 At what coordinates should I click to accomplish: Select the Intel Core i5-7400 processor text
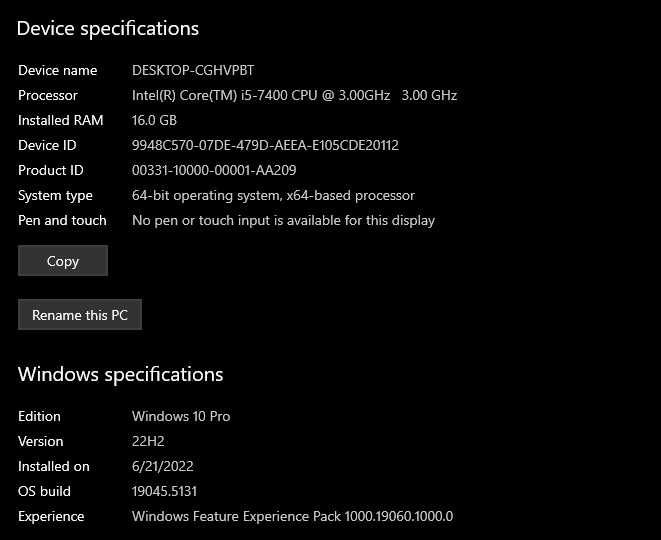coord(294,95)
